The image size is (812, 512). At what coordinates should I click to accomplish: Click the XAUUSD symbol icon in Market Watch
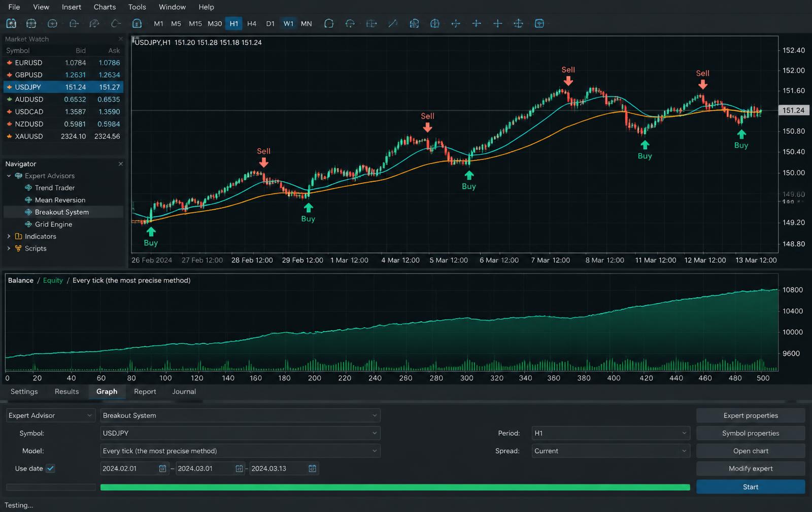click(9, 136)
